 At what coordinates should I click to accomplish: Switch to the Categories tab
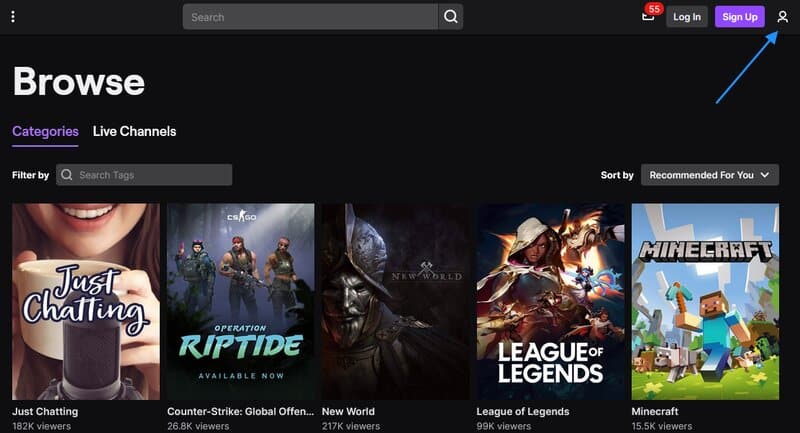[x=45, y=132]
